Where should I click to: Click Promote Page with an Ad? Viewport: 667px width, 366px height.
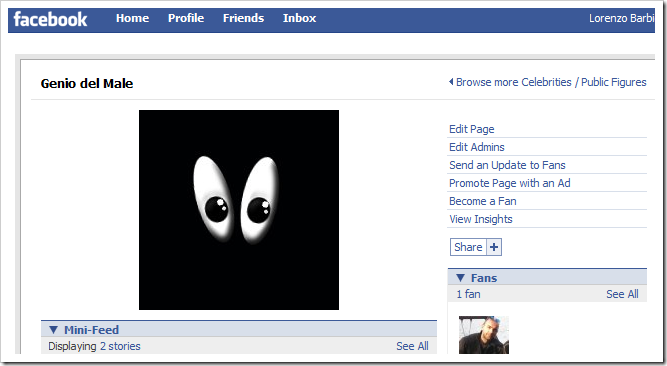[x=510, y=183]
